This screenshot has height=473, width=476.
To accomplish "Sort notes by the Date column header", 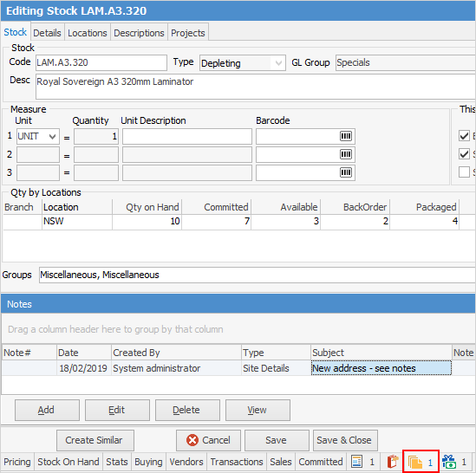I will pos(84,353).
